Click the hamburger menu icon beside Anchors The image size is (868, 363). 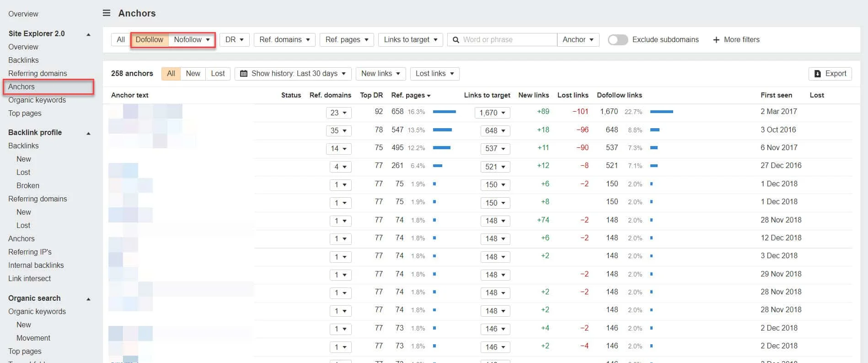click(x=107, y=13)
